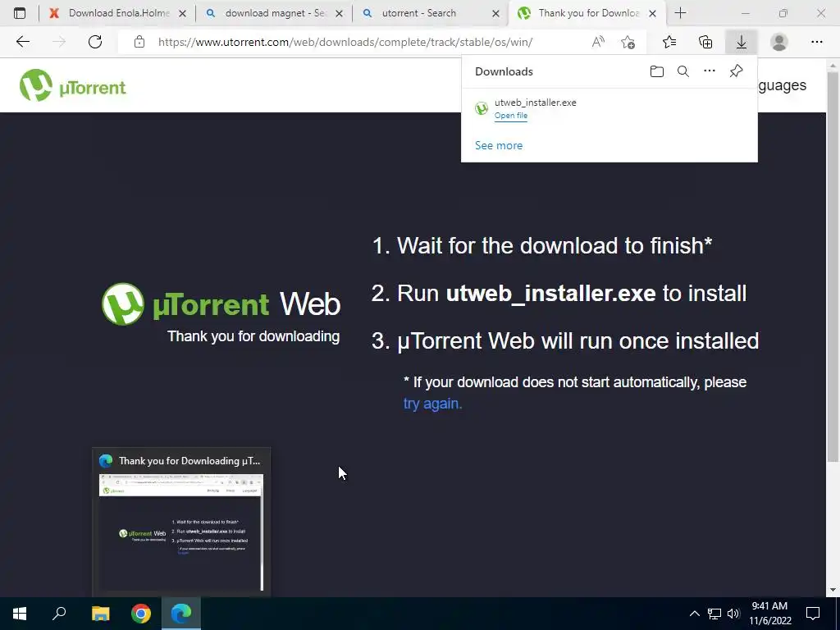Viewport: 840px width, 630px height.
Task: Open the notification center icon
Action: coord(813,614)
